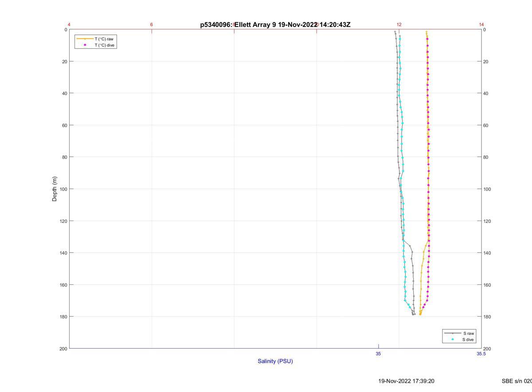The width and height of the screenshot is (532, 392).
Task: Click the cyan dot marker in salinity legend
Action: coord(453,340)
